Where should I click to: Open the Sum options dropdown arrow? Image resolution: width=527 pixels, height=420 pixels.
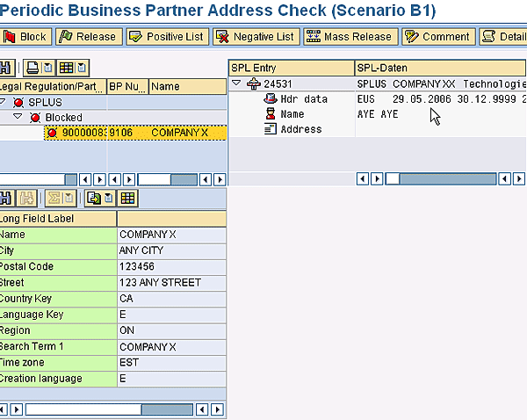pyautogui.click(x=69, y=199)
